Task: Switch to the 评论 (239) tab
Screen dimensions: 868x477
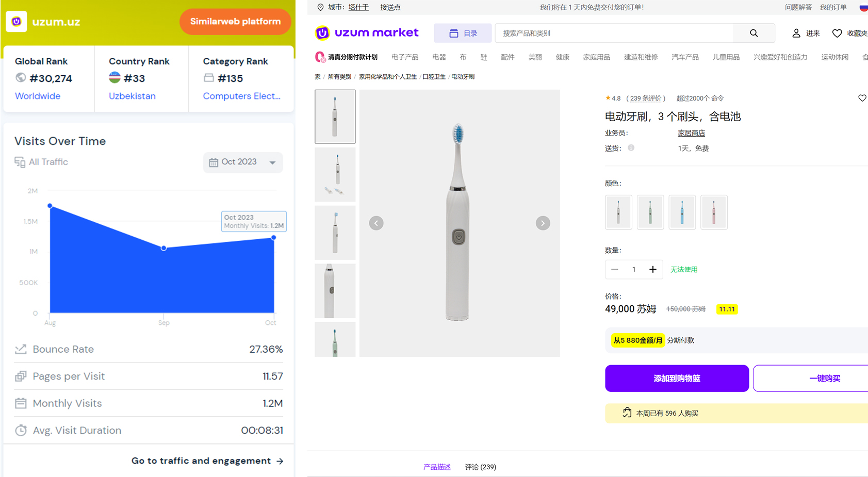Action: [x=481, y=467]
